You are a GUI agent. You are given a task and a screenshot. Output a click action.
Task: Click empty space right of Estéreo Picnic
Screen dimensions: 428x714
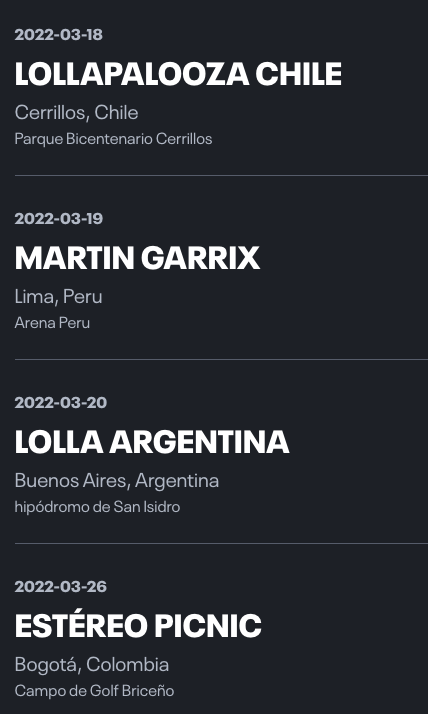pos(345,626)
